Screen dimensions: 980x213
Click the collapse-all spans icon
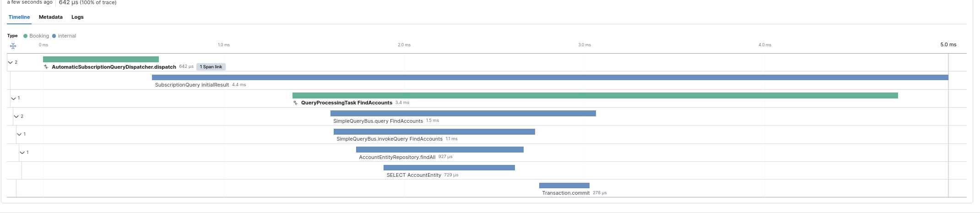[13, 46]
